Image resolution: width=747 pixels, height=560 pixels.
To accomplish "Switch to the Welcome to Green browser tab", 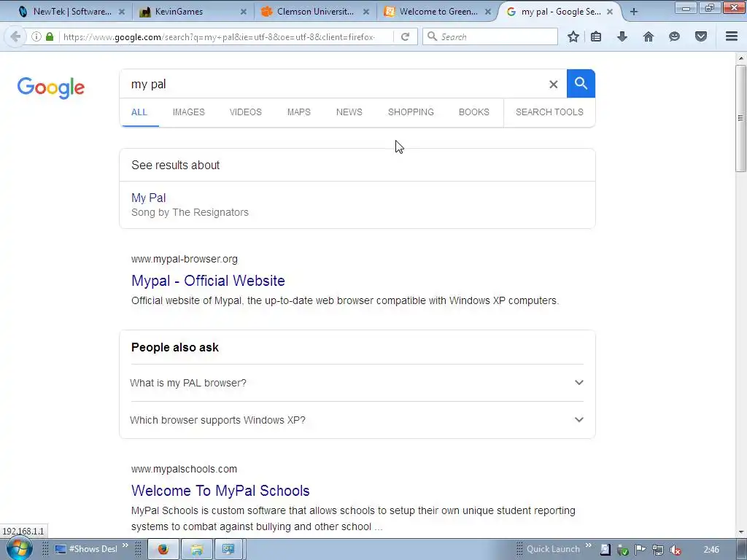I will tap(438, 12).
